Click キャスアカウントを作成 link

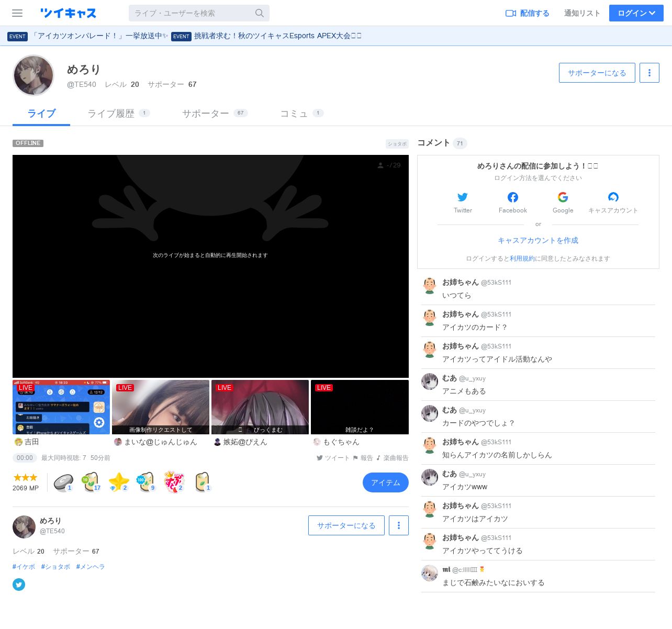537,240
